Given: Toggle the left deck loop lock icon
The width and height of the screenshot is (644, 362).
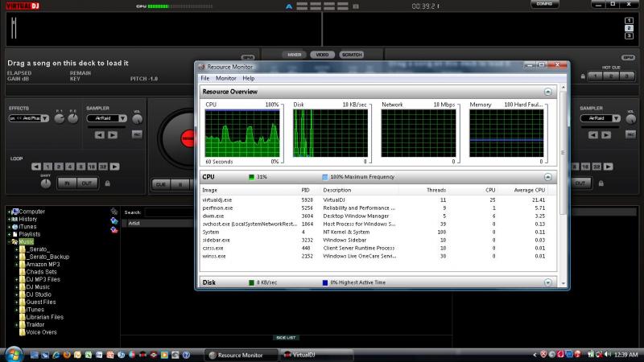Looking at the screenshot, I should point(107,183).
